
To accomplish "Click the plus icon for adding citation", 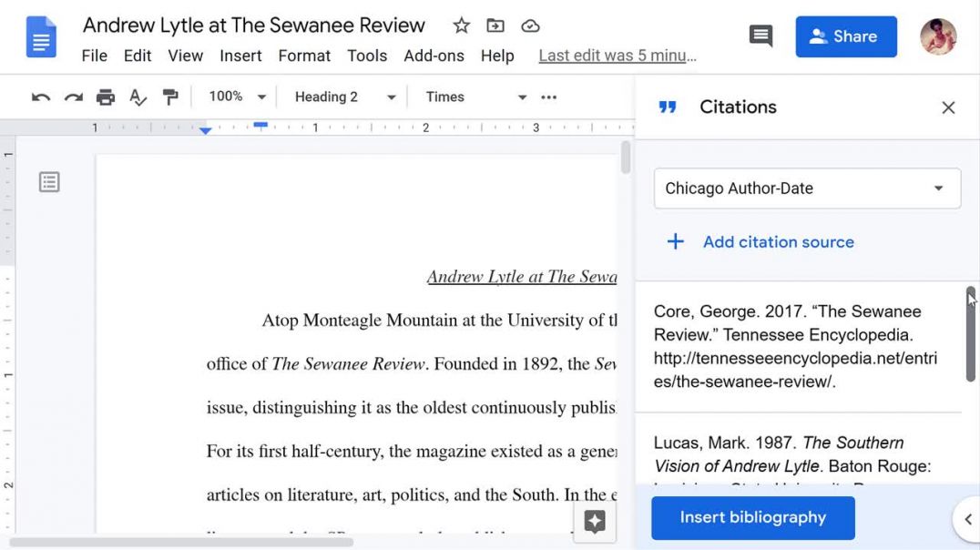I will [675, 242].
